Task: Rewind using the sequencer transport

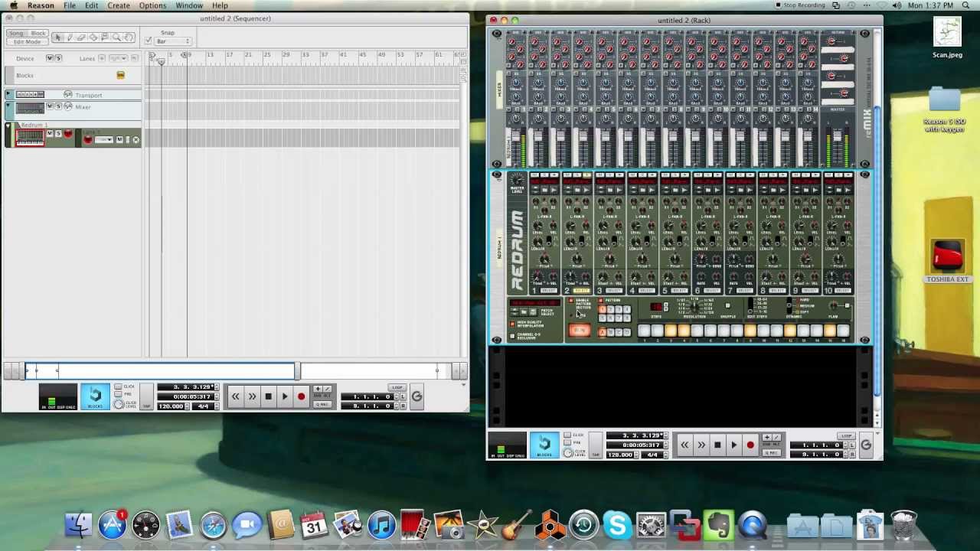Action: click(235, 396)
